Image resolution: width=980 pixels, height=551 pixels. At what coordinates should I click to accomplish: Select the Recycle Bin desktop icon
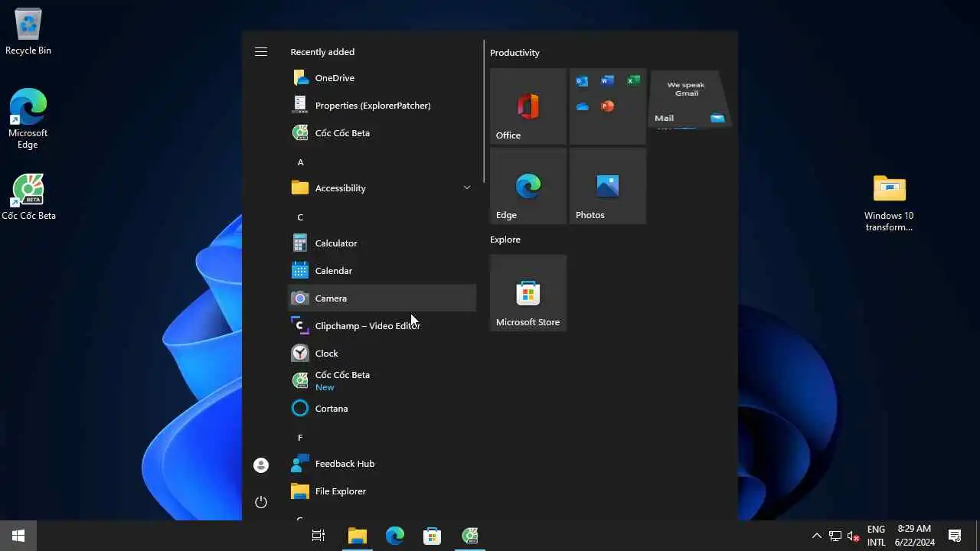point(28,31)
